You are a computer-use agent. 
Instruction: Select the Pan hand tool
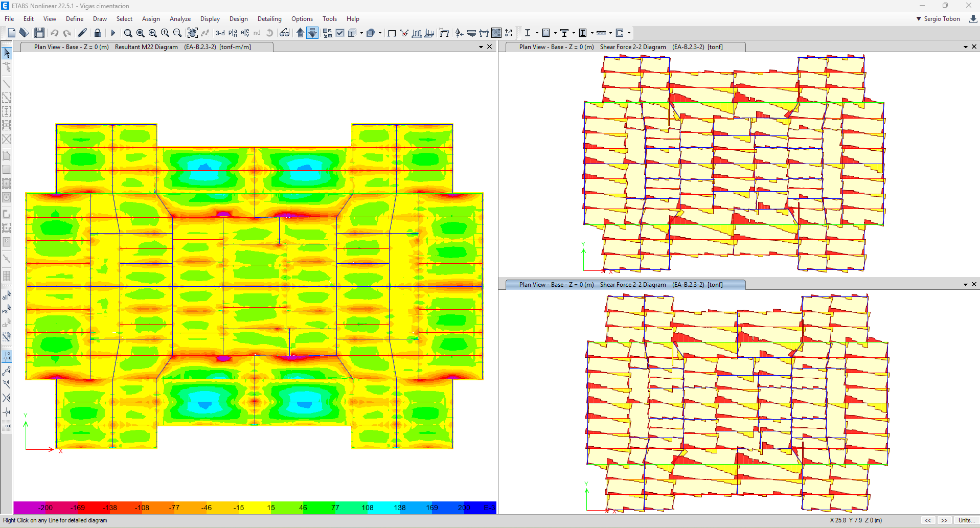pyautogui.click(x=192, y=33)
